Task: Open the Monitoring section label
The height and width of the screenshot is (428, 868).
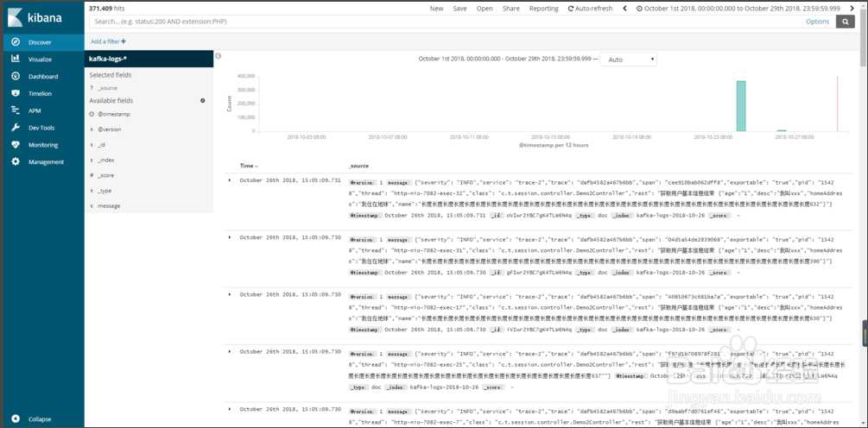Action: [x=43, y=146]
